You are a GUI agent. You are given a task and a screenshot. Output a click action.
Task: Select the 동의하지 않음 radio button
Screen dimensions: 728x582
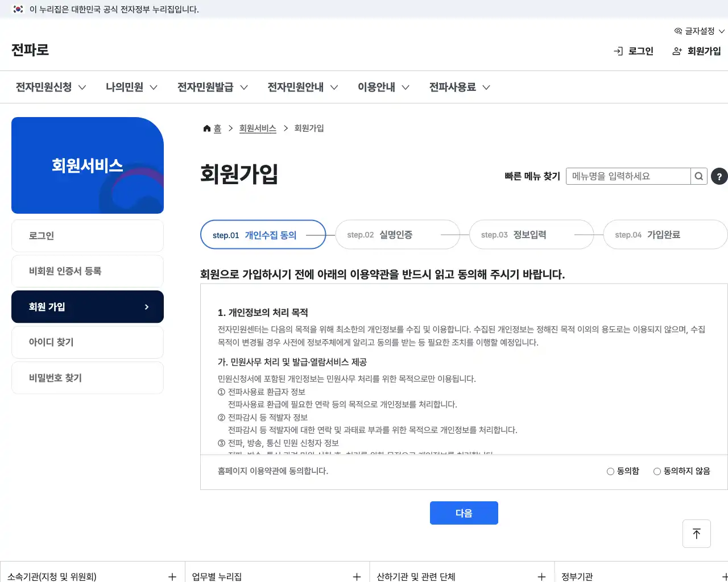click(657, 471)
